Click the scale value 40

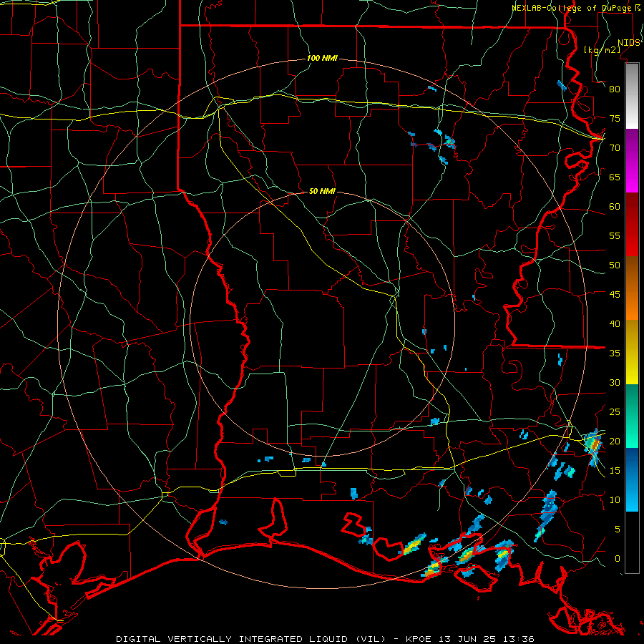(x=615, y=324)
